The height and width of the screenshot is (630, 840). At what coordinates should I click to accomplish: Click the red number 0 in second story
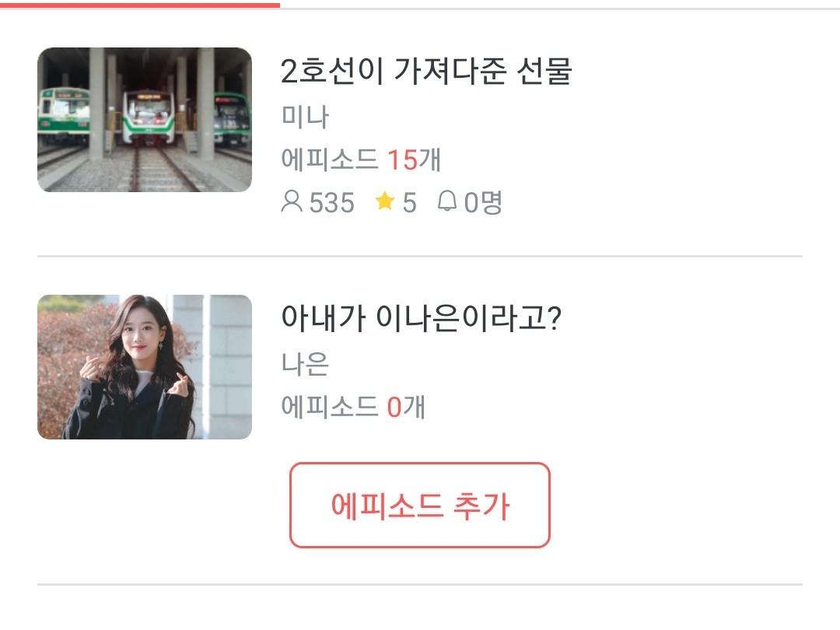pyautogui.click(x=394, y=407)
